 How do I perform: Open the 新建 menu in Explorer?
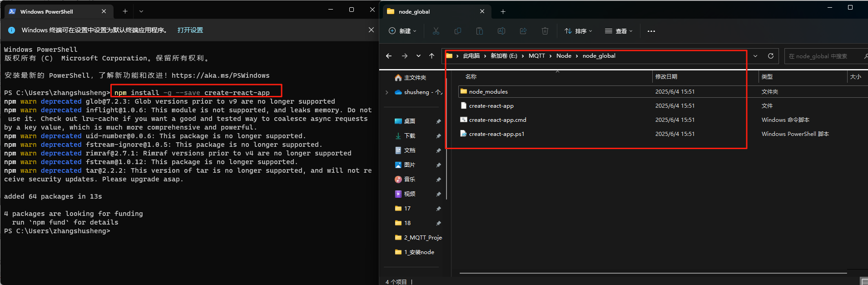403,31
